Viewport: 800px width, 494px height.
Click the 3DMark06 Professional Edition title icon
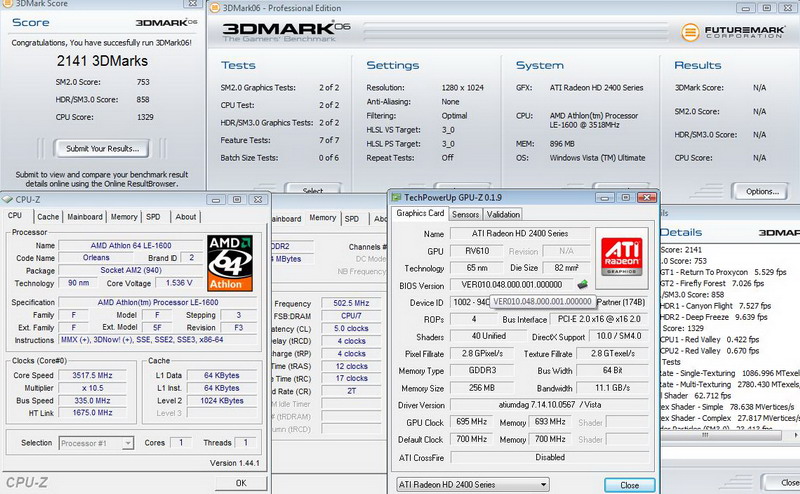pos(215,8)
